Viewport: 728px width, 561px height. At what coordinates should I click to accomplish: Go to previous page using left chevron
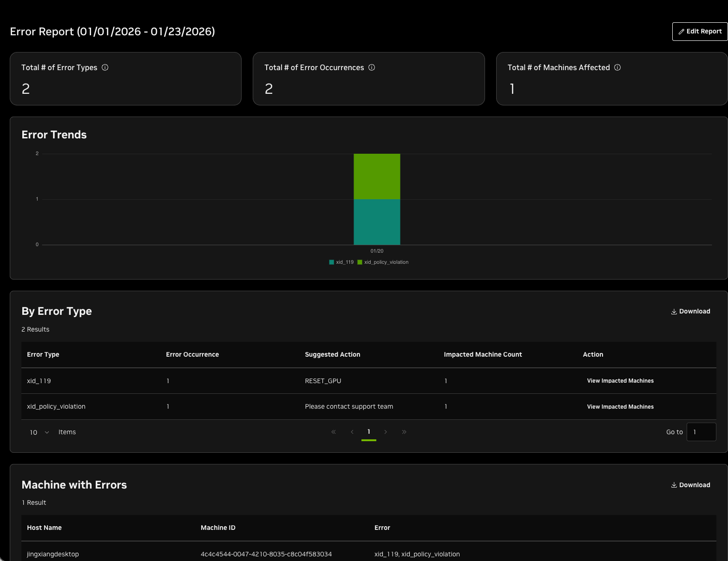pos(352,432)
